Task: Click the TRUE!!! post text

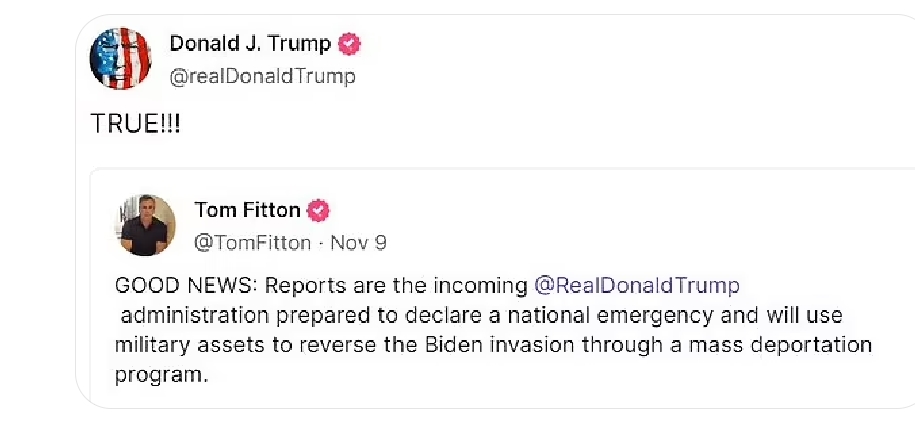Action: [x=135, y=124]
